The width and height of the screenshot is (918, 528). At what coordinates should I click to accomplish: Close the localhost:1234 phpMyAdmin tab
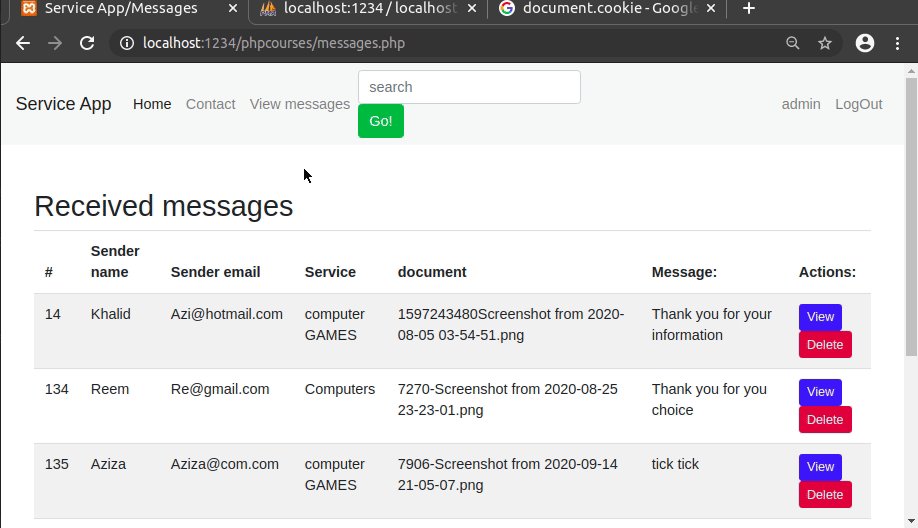(472, 9)
